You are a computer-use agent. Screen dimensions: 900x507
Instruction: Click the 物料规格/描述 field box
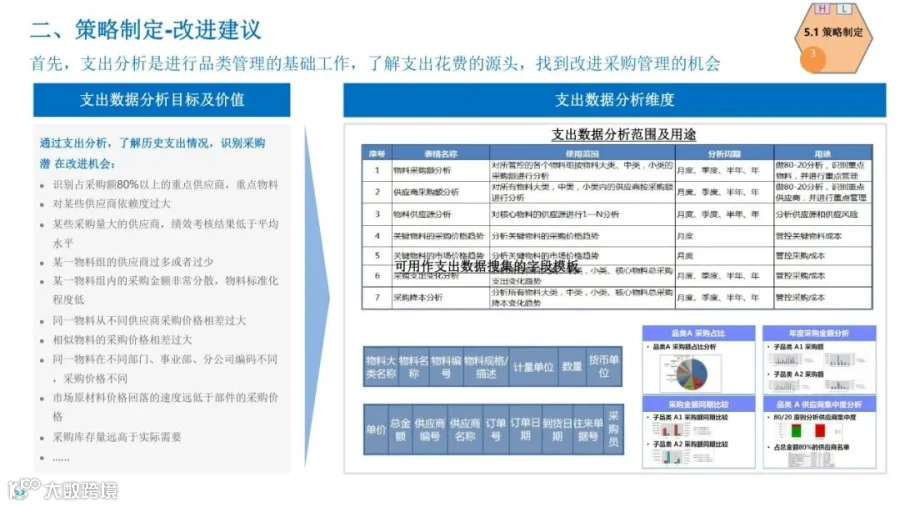click(x=486, y=366)
